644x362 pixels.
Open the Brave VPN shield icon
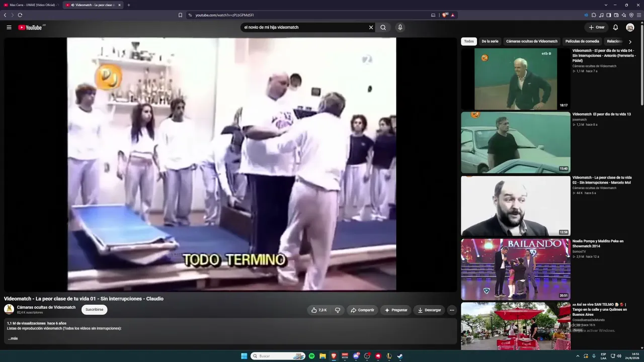click(x=631, y=15)
